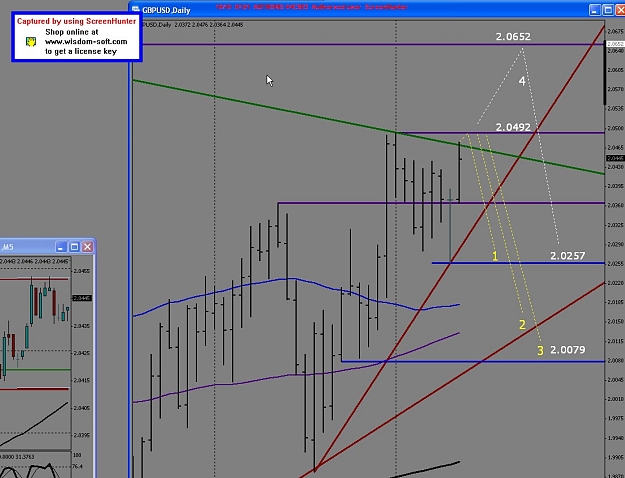Viewport: 625px width, 478px height.
Task: Click the M5 chart OHLC info text
Action: [x=34, y=262]
